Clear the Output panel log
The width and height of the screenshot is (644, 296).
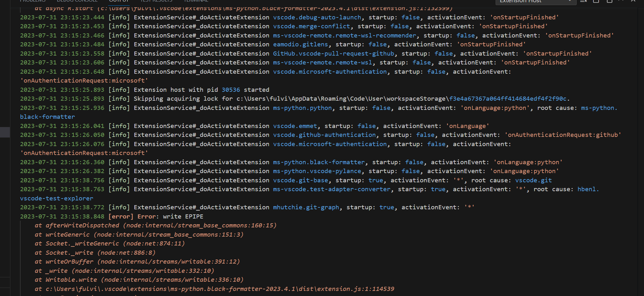point(583,2)
